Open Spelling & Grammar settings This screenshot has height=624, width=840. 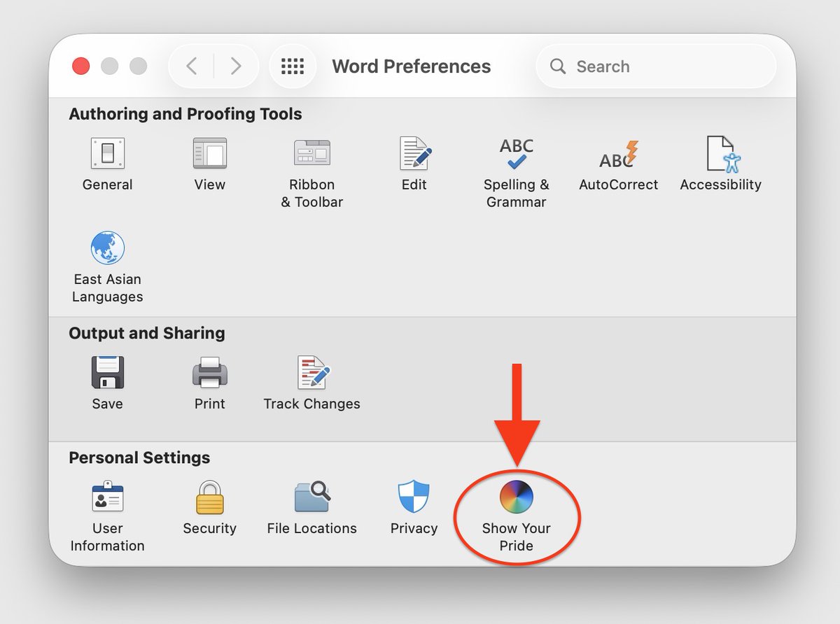point(517,173)
